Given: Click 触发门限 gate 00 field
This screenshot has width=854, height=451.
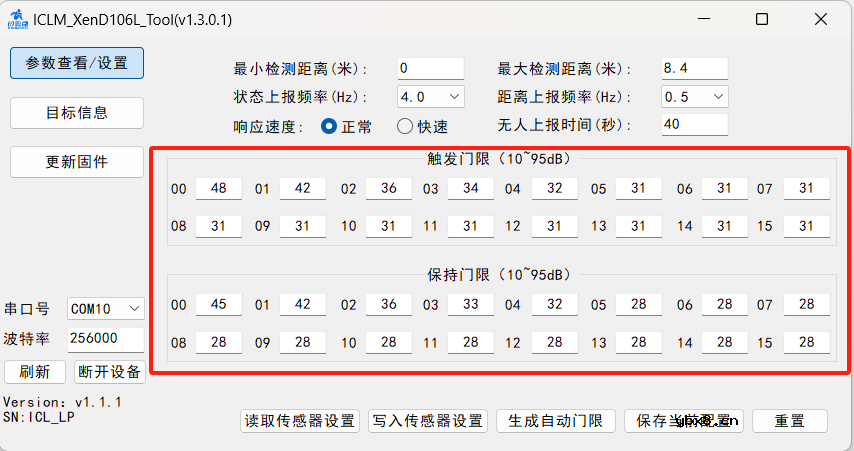Looking at the screenshot, I should click(219, 188).
